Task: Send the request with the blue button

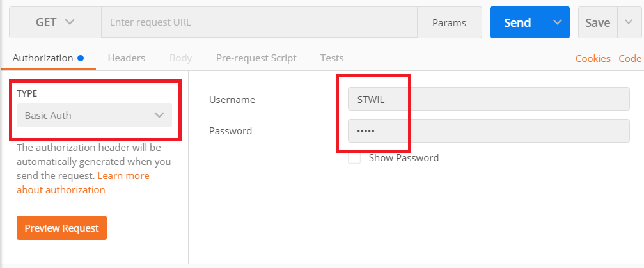Action: pyautogui.click(x=517, y=22)
